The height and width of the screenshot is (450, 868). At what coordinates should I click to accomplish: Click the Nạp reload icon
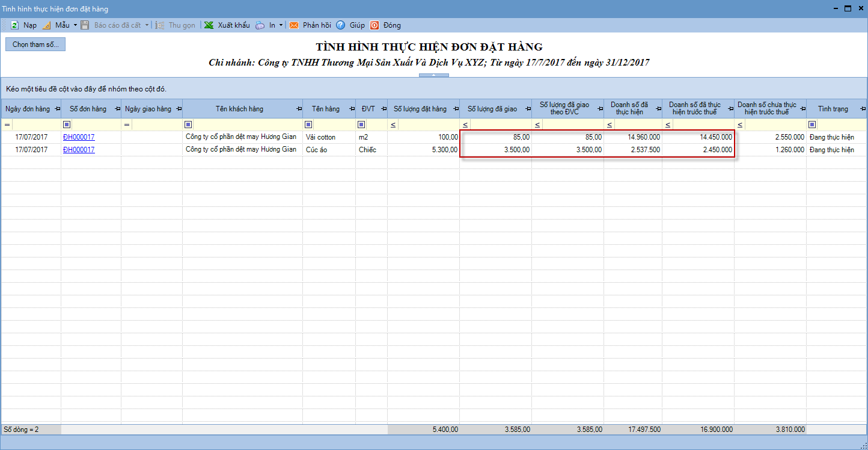[x=14, y=25]
